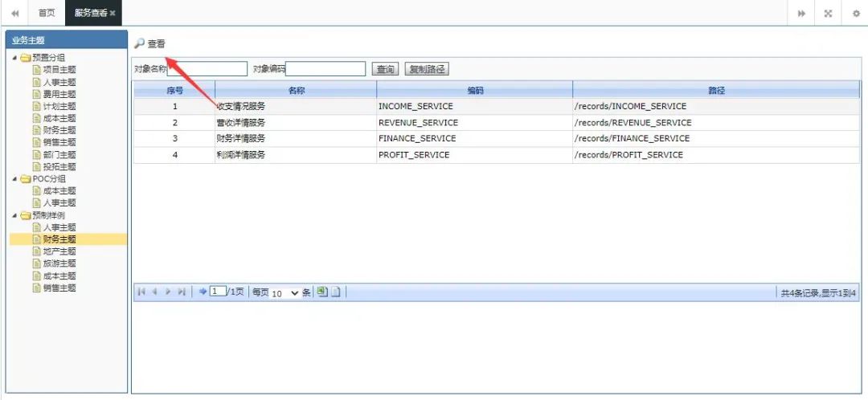Viewport: 868px width, 400px height.
Task: Click the document icon beside 旅游主题
Action: pos(37,263)
